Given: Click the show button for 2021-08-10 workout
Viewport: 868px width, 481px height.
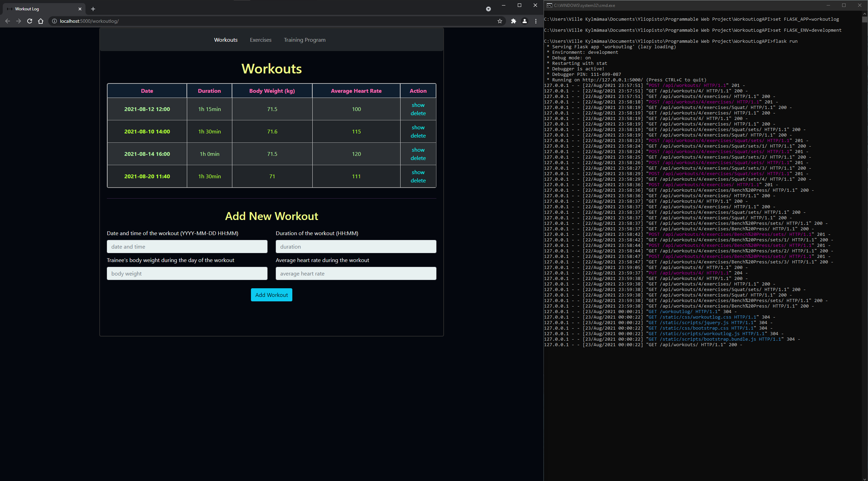Looking at the screenshot, I should point(418,127).
